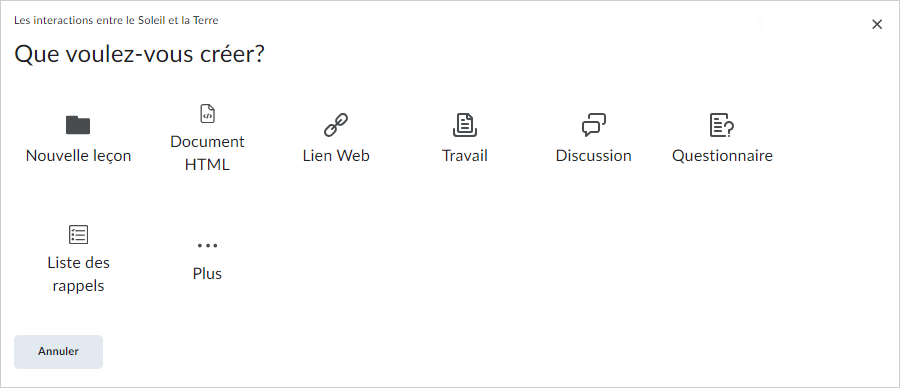
Task: Select the "Liste des rappels" label
Action: click(x=78, y=274)
